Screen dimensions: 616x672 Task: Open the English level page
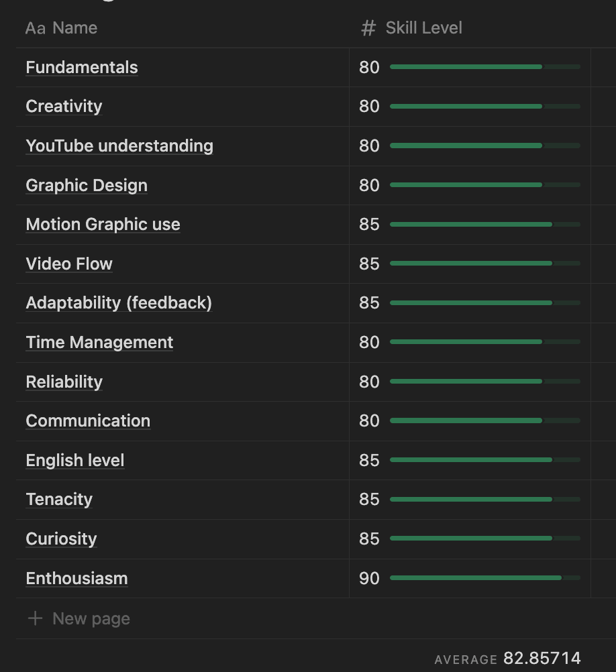pos(75,460)
